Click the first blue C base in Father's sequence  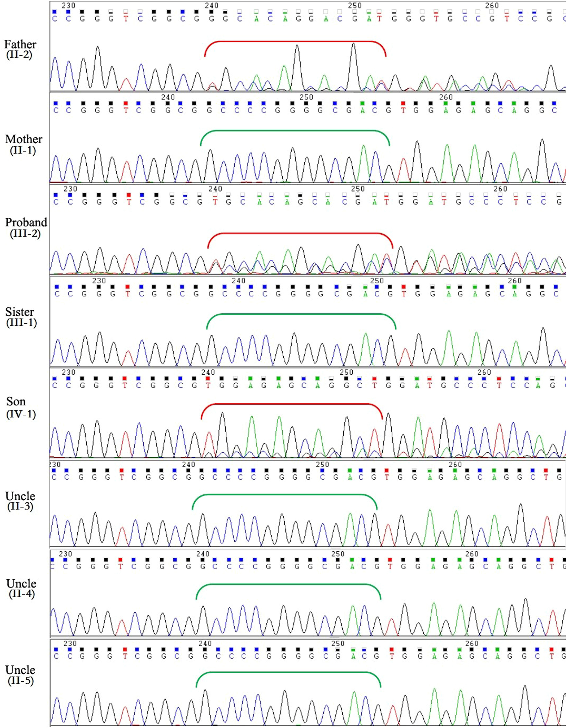(x=55, y=19)
